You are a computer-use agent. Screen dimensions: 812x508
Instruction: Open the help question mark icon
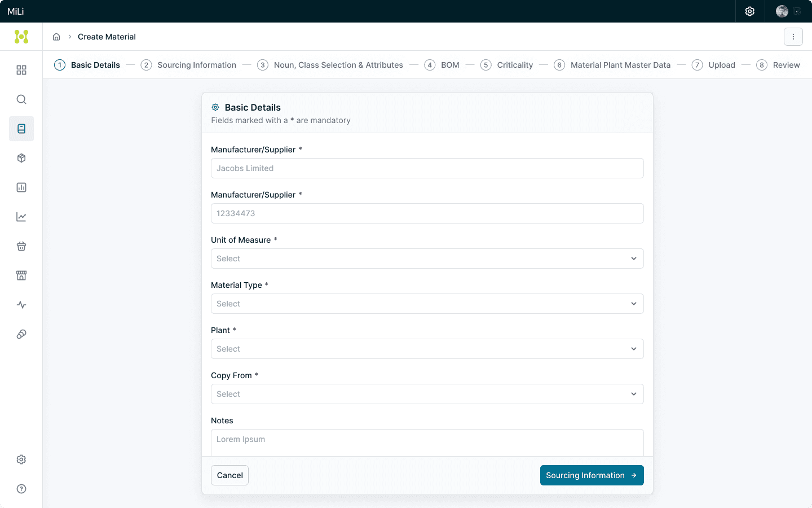coord(21,489)
